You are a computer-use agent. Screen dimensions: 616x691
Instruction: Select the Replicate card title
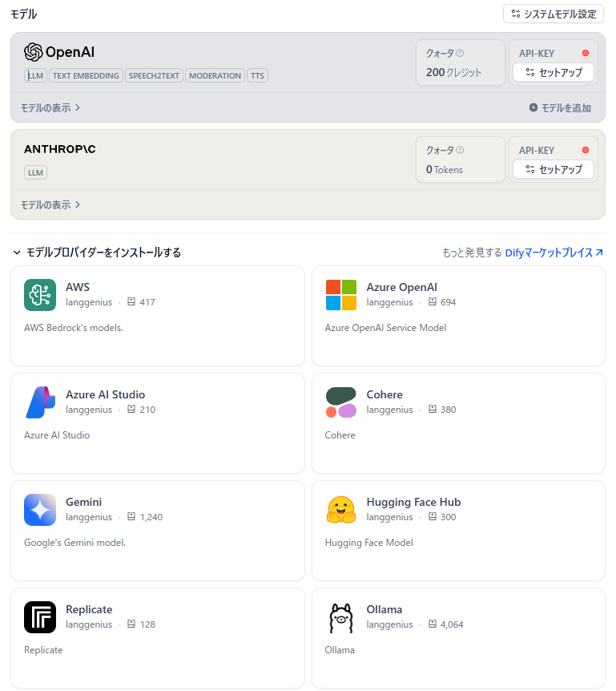(89, 609)
